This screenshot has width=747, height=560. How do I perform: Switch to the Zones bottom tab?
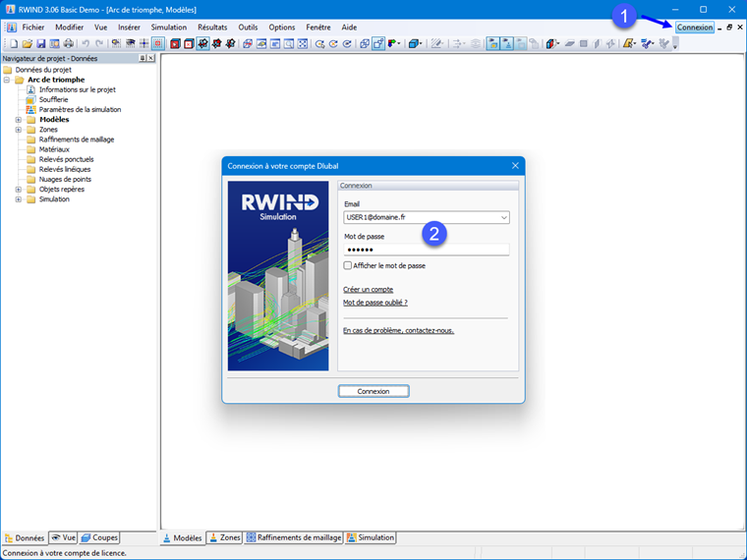[x=225, y=537]
